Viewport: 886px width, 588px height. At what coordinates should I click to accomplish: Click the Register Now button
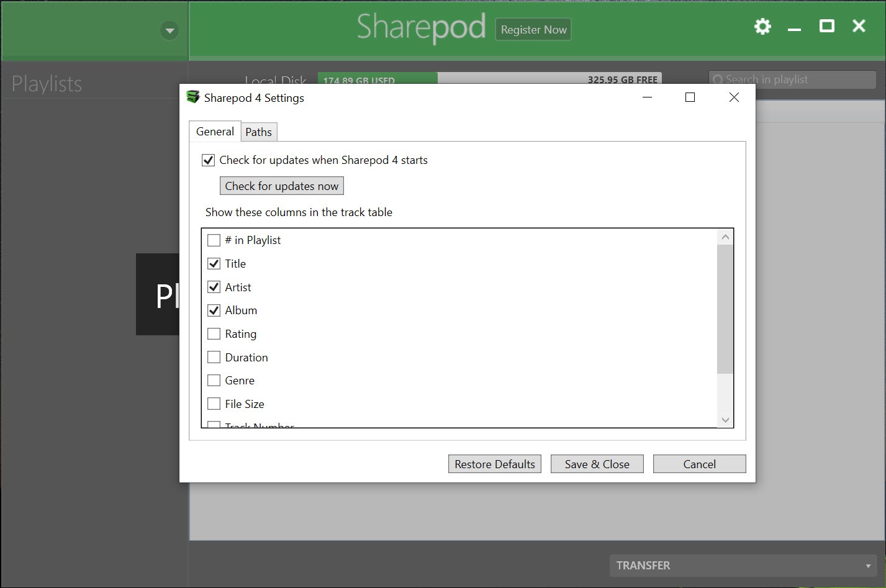click(533, 29)
